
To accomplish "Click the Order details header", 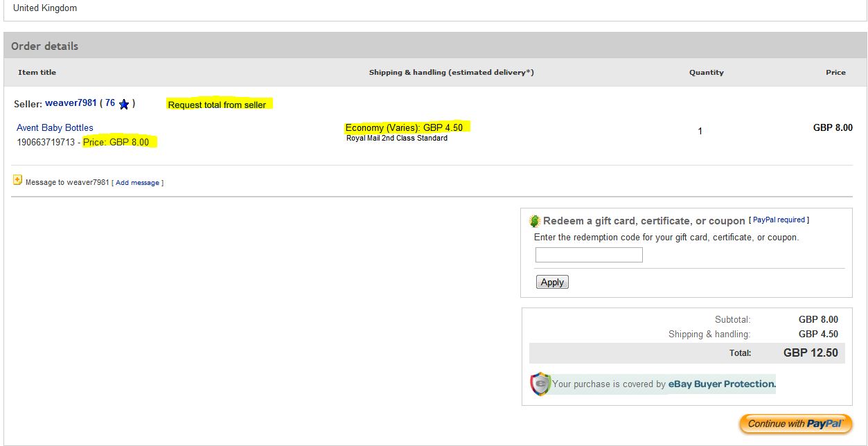I will click(x=44, y=46).
